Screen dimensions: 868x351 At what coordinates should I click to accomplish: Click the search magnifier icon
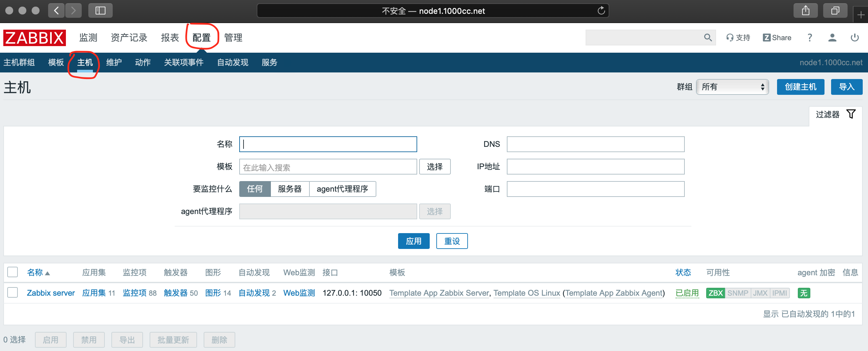tap(707, 38)
